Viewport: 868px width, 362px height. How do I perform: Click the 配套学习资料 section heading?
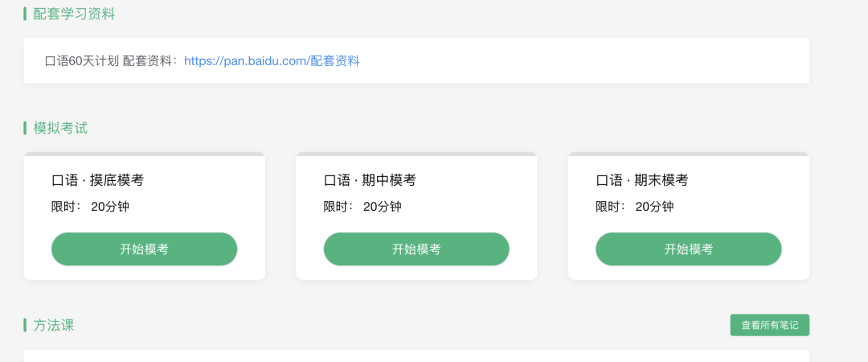point(74,14)
